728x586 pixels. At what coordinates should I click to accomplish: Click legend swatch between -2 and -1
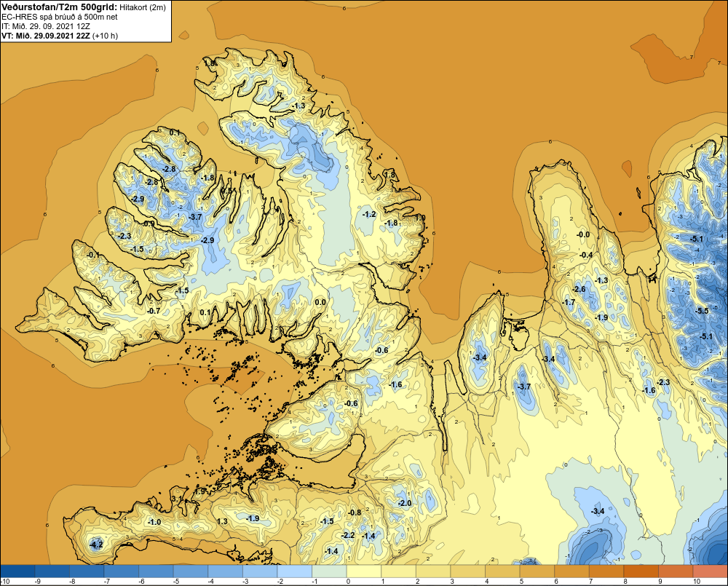pyautogui.click(x=295, y=571)
